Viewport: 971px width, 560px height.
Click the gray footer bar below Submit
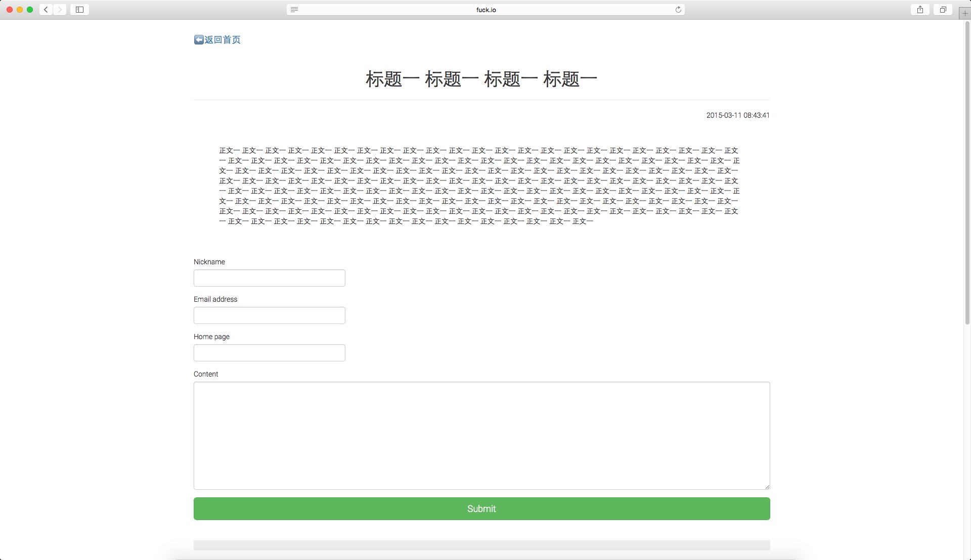coord(481,545)
